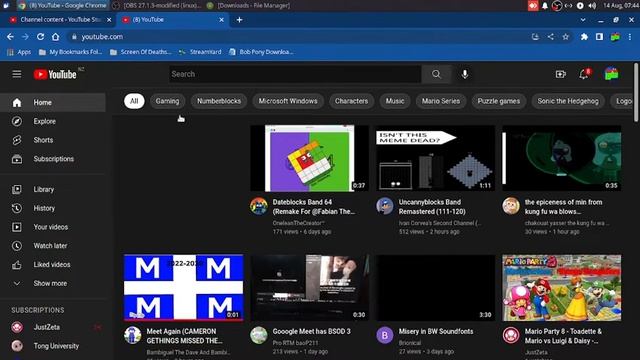Go to Home in the sidebar

click(53, 102)
